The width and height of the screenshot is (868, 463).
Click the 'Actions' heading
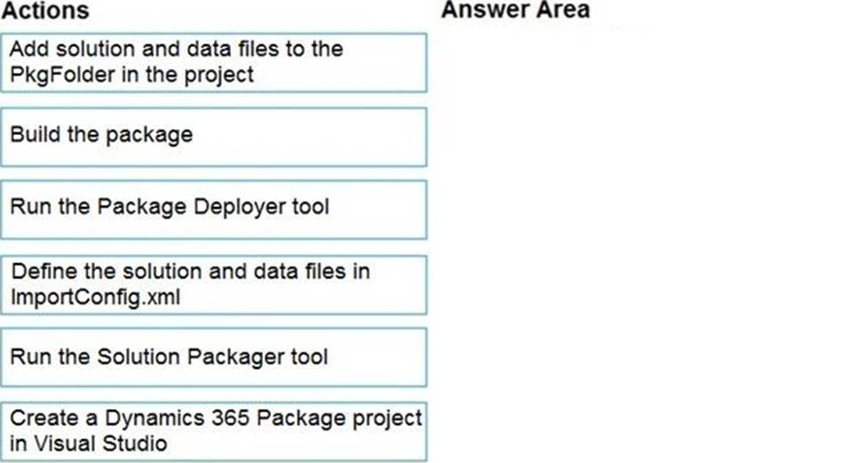point(45,11)
